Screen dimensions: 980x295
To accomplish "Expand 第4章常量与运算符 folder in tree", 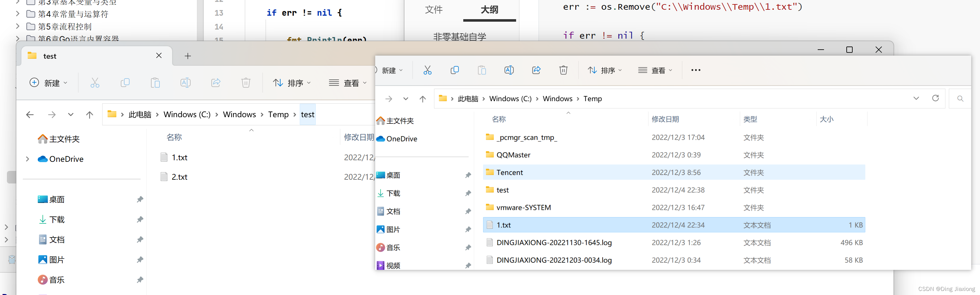I will click(x=18, y=14).
